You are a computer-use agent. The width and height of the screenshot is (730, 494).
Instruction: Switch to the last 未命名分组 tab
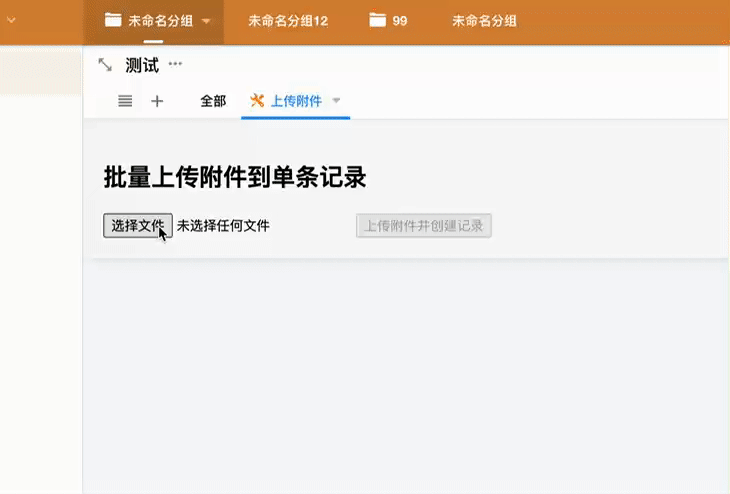484,21
